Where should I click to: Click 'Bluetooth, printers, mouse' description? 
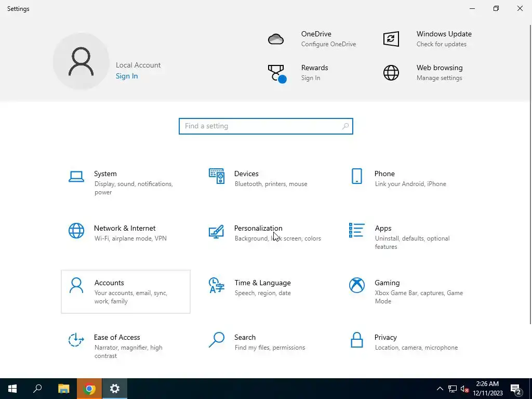pos(271,184)
